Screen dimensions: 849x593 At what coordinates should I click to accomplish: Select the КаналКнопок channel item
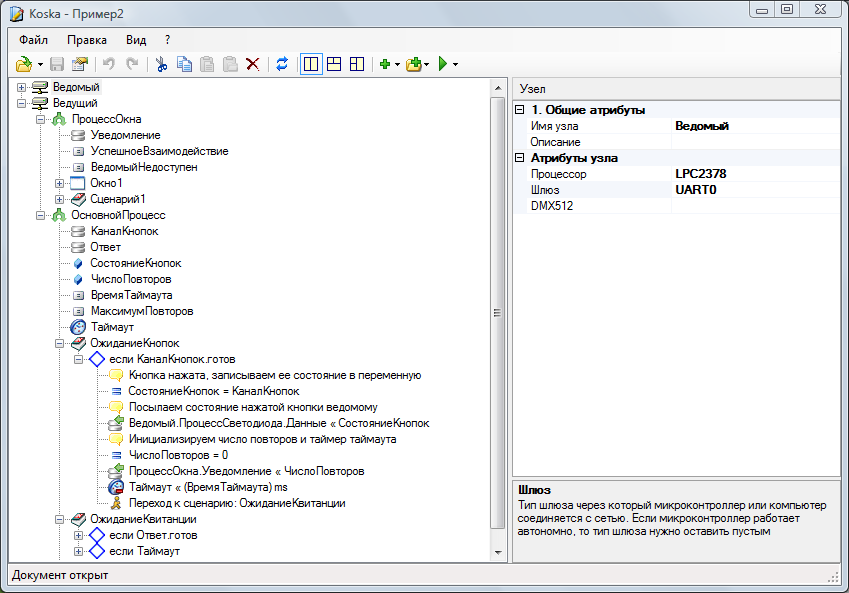click(125, 231)
